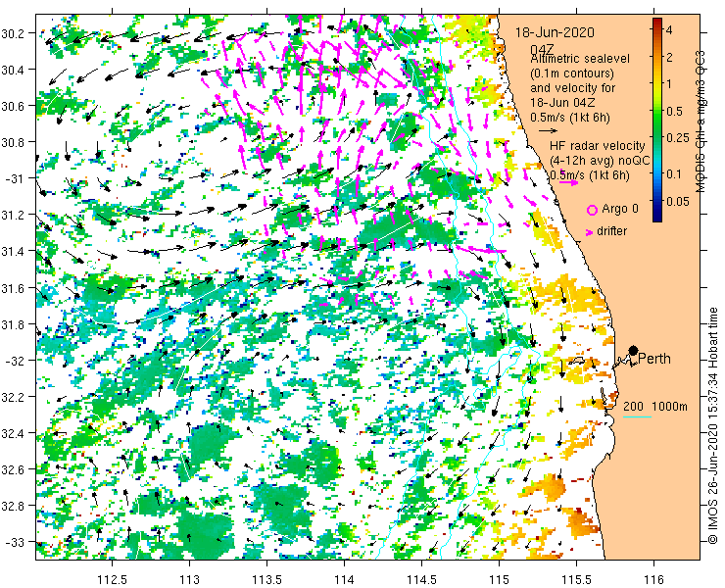The height and width of the screenshot is (588, 725).
Task: Click the '(4-12h avg) noQC' legend text
Action: pos(600,161)
